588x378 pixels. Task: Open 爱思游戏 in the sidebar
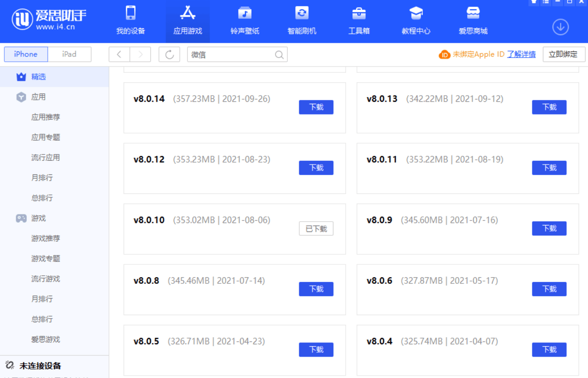tap(46, 339)
